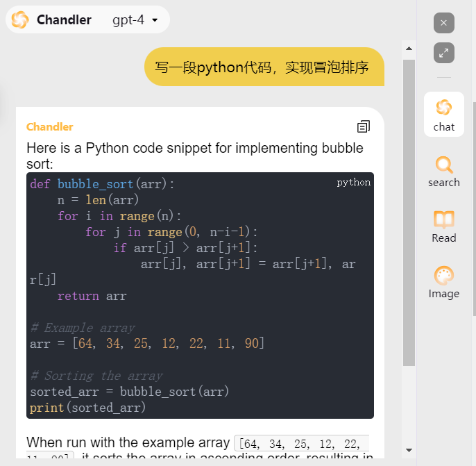Copy Chandler's response with the copy icon
This screenshot has height=466, width=476.
coord(363,126)
